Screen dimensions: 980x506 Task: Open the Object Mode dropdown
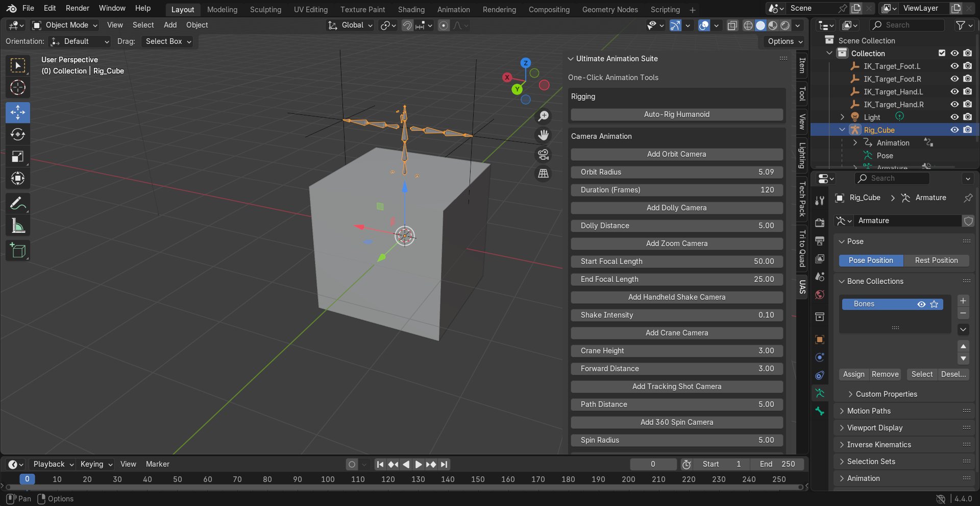(x=64, y=25)
